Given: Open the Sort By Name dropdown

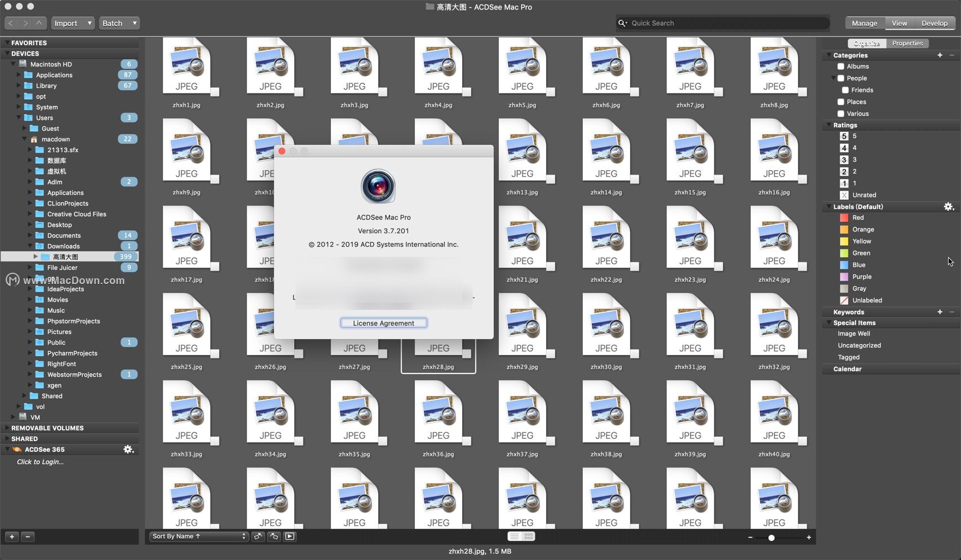Looking at the screenshot, I should click(199, 536).
